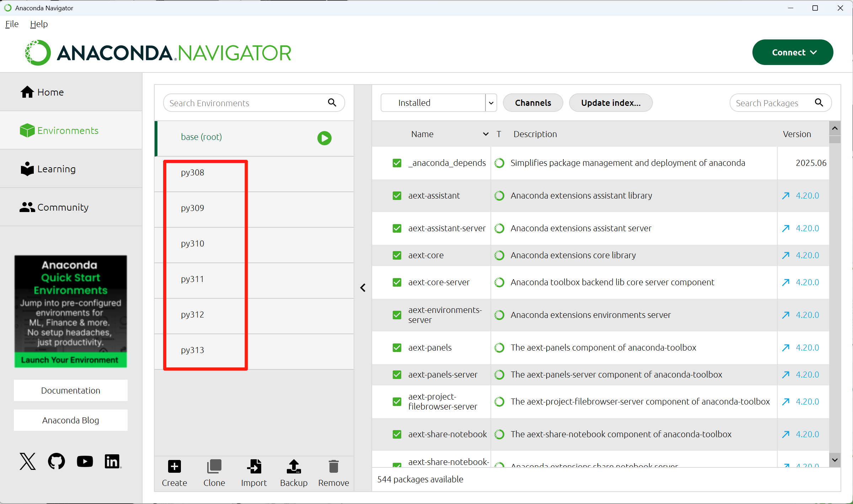Click the Create environment plus icon

[x=174, y=466]
